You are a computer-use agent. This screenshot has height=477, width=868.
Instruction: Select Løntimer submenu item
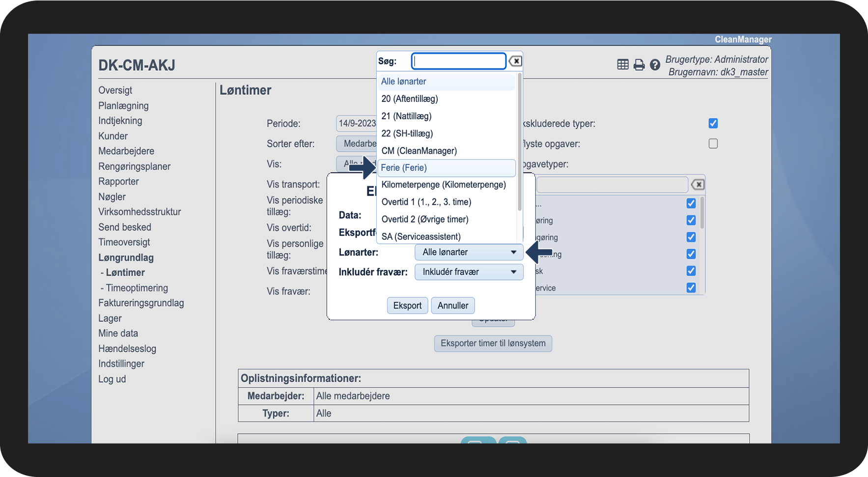coord(125,273)
